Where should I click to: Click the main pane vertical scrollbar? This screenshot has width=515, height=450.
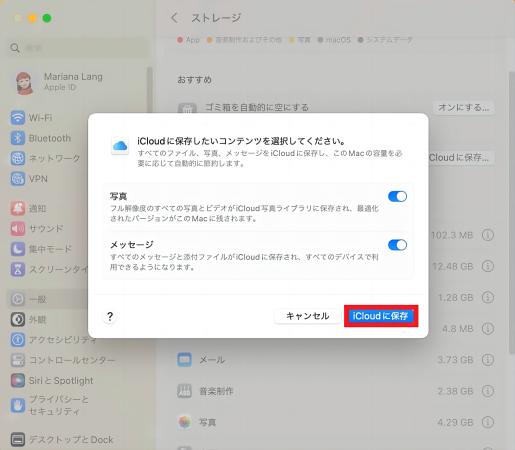pyautogui.click(x=512, y=213)
